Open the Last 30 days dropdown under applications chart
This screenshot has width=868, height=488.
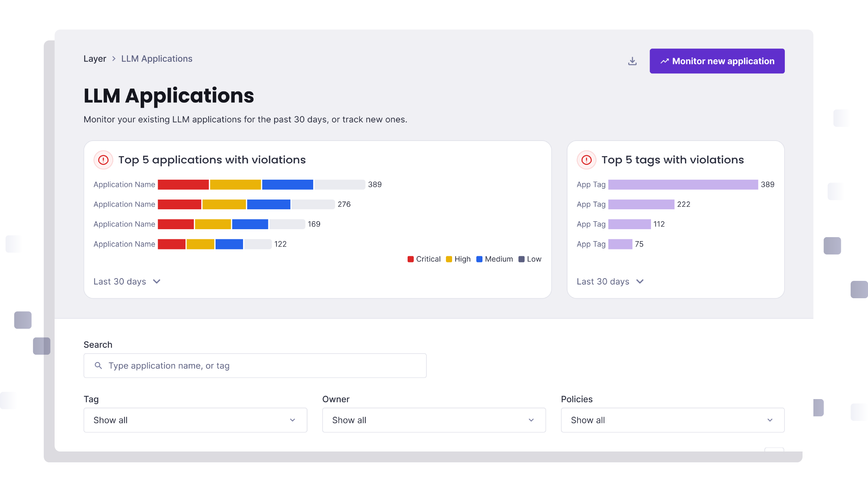click(x=127, y=281)
